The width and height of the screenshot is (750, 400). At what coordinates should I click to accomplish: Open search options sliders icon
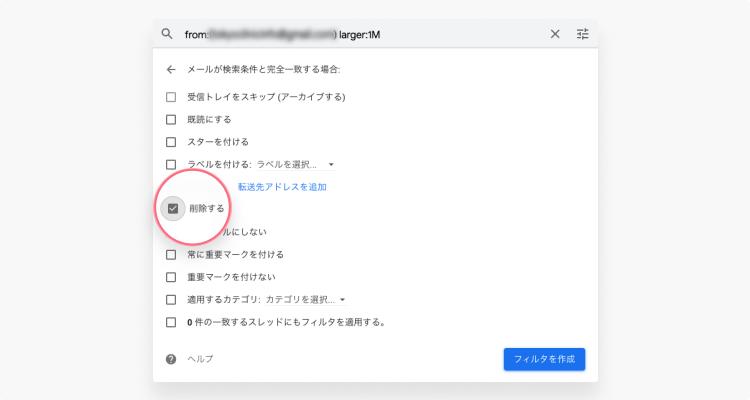tap(583, 34)
